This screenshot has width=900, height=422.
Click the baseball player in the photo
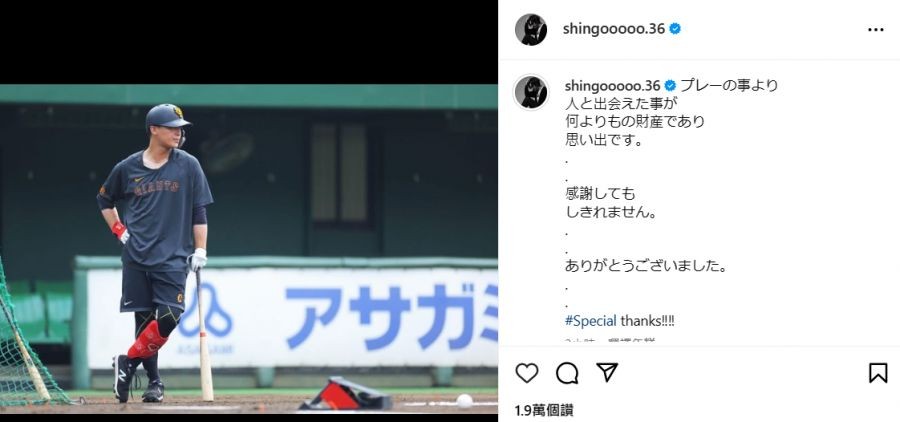[155, 253]
